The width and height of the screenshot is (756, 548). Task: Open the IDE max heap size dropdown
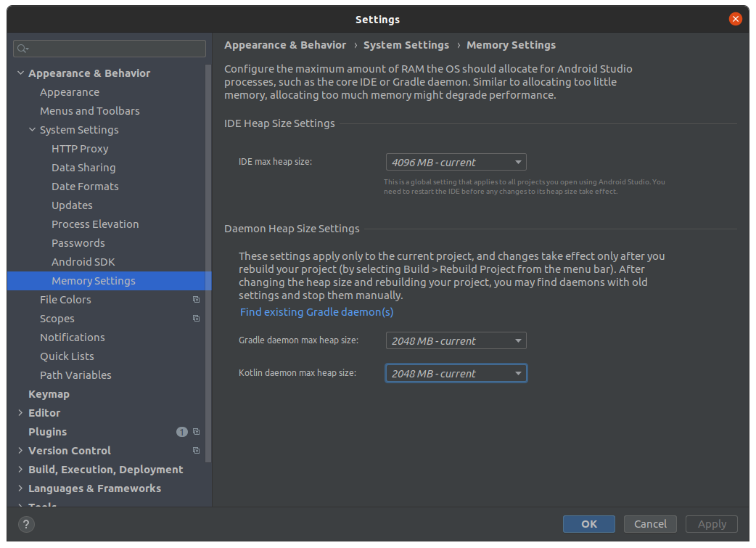[456, 162]
